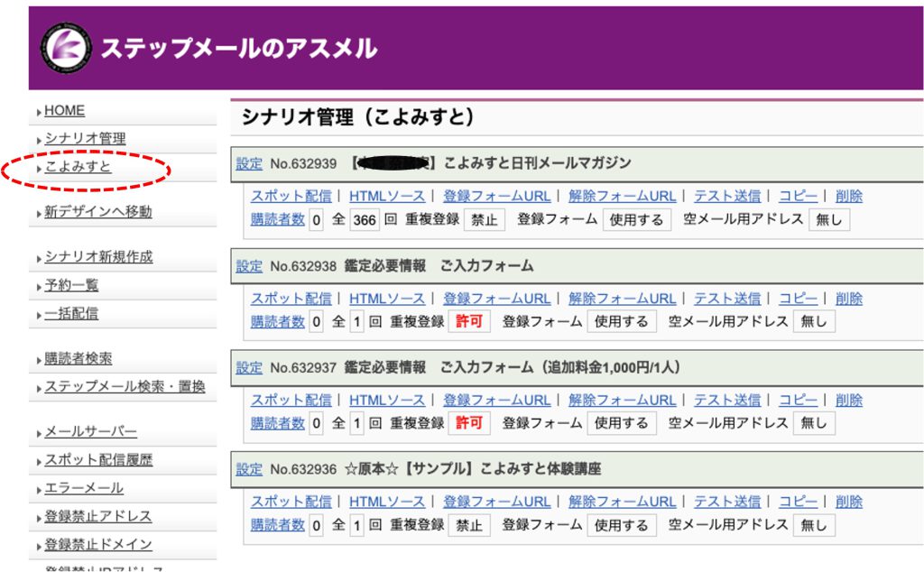Click the 366 count box
Image resolution: width=924 pixels, height=572 pixels.
(365, 220)
